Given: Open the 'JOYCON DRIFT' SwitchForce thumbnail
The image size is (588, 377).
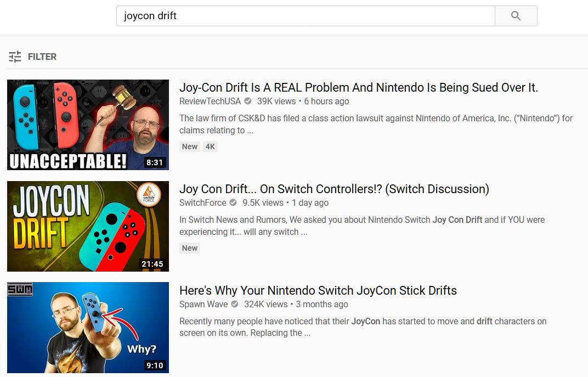Looking at the screenshot, I should click(88, 226).
